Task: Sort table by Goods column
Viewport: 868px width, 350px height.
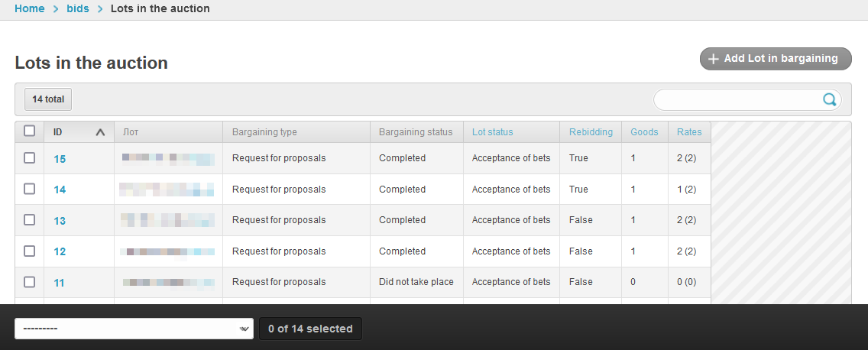Action: point(644,132)
